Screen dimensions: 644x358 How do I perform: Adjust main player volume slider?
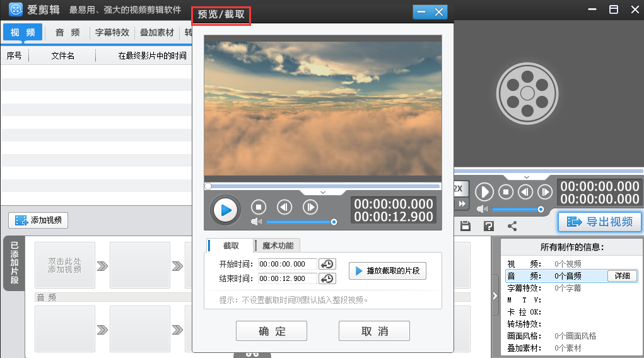tap(517, 209)
